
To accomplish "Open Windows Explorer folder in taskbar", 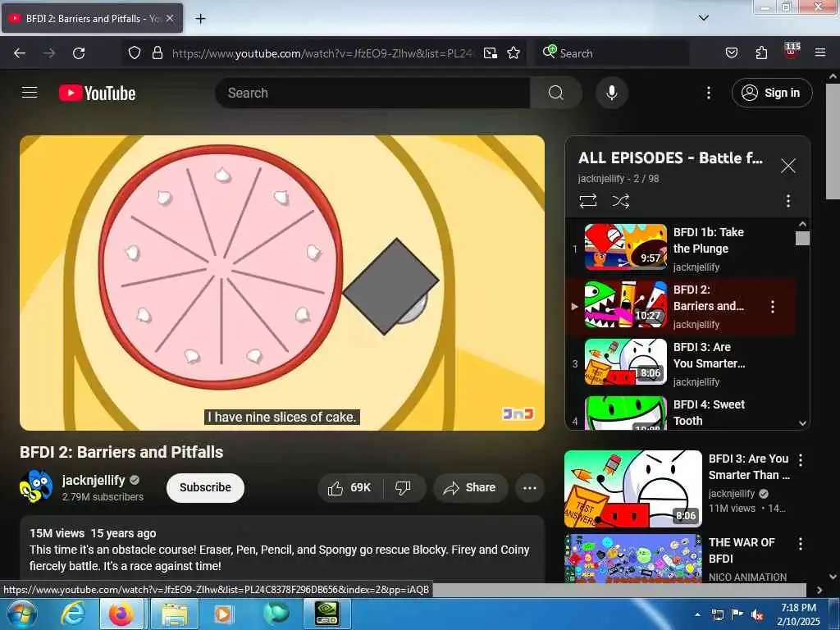I will click(x=175, y=614).
